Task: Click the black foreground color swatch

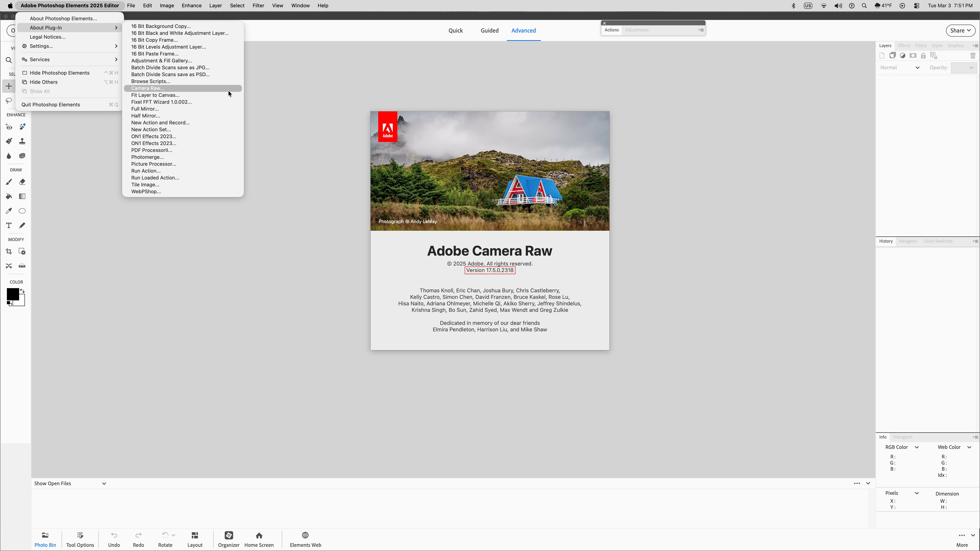Action: (13, 294)
